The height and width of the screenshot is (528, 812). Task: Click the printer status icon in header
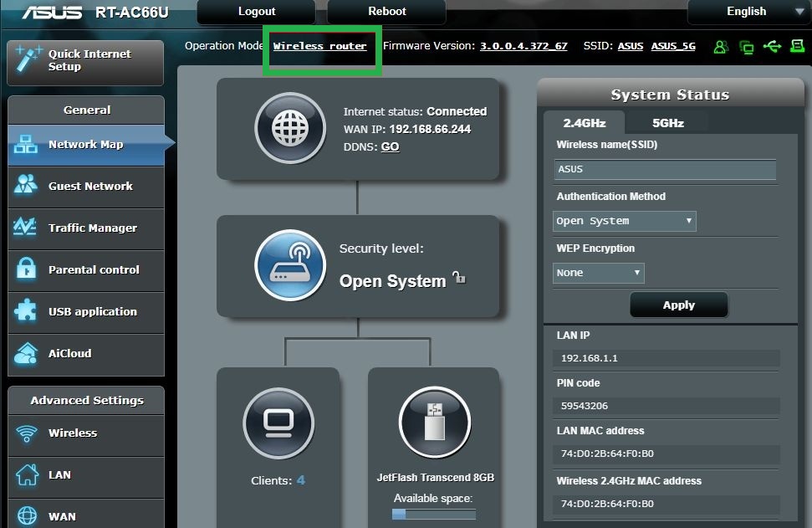[798, 47]
